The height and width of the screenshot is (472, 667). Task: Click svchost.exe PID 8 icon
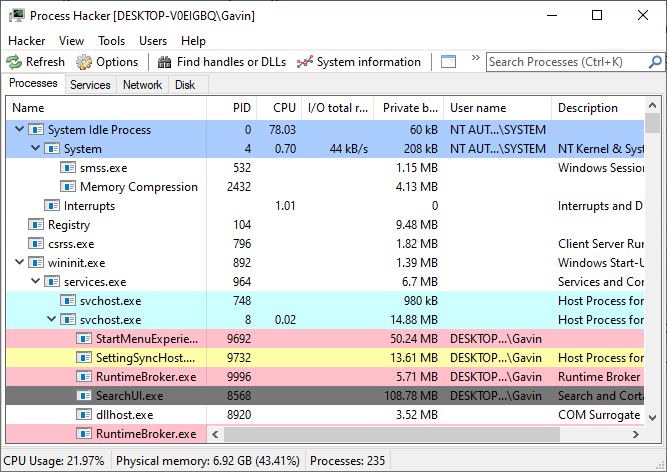[68, 319]
